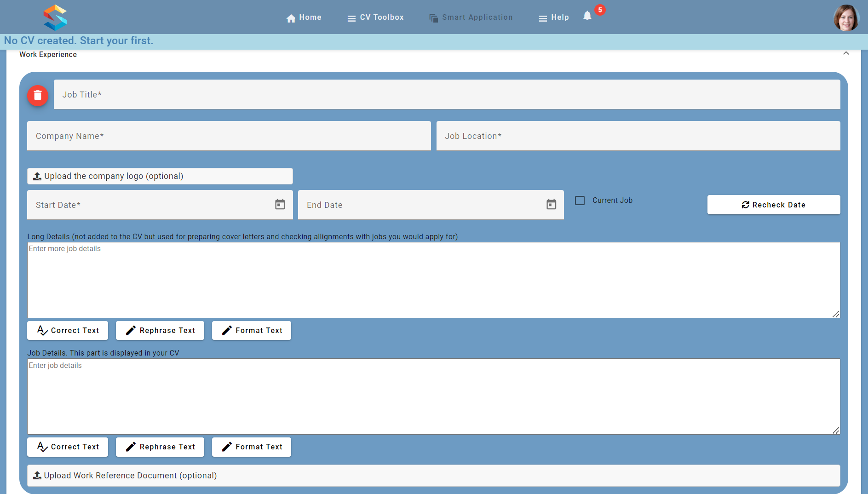The height and width of the screenshot is (494, 868).
Task: Click the Work Experience section heading
Action: 48,54
